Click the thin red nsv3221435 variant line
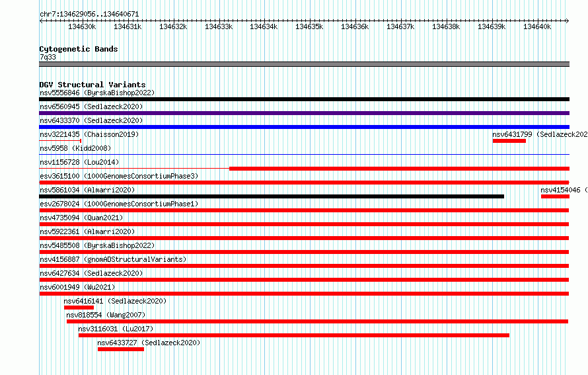Viewport: 588px width, 375px height. tap(60, 141)
